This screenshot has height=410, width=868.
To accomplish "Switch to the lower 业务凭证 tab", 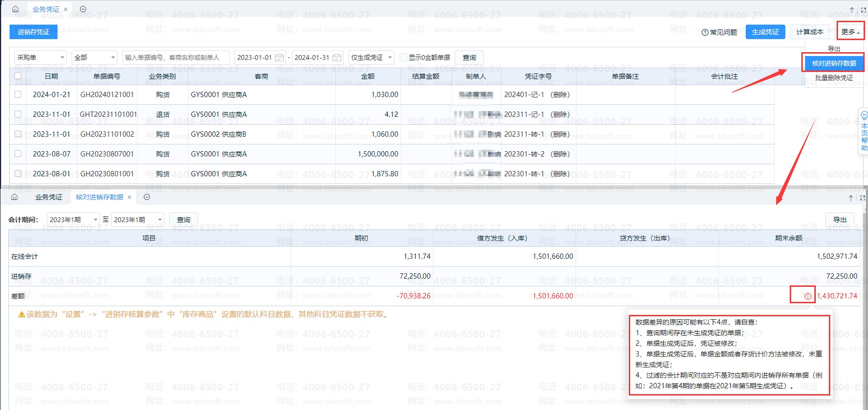I will pos(48,197).
